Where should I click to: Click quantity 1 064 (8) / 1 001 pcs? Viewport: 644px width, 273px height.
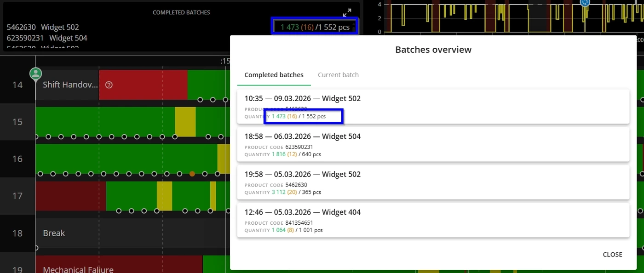297,230
